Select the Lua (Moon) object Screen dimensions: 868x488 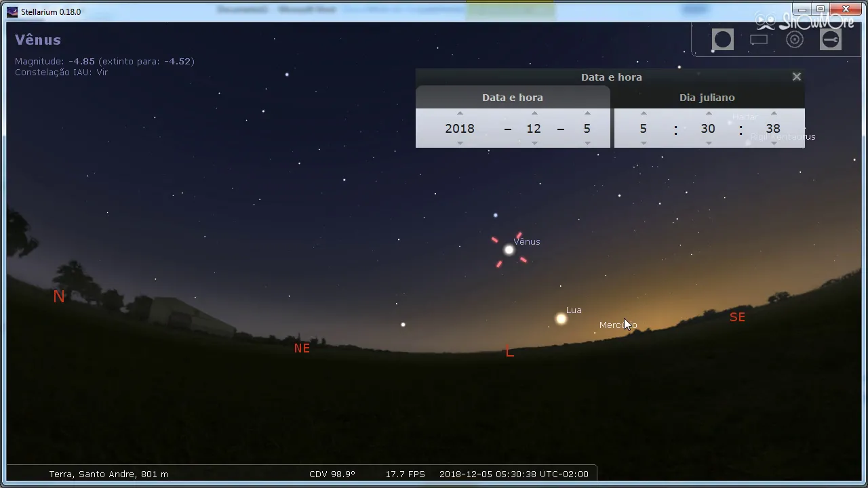coord(561,319)
